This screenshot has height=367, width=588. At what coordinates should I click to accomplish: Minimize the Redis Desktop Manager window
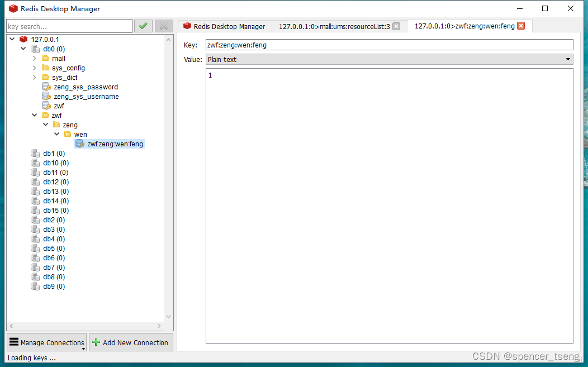coord(520,8)
